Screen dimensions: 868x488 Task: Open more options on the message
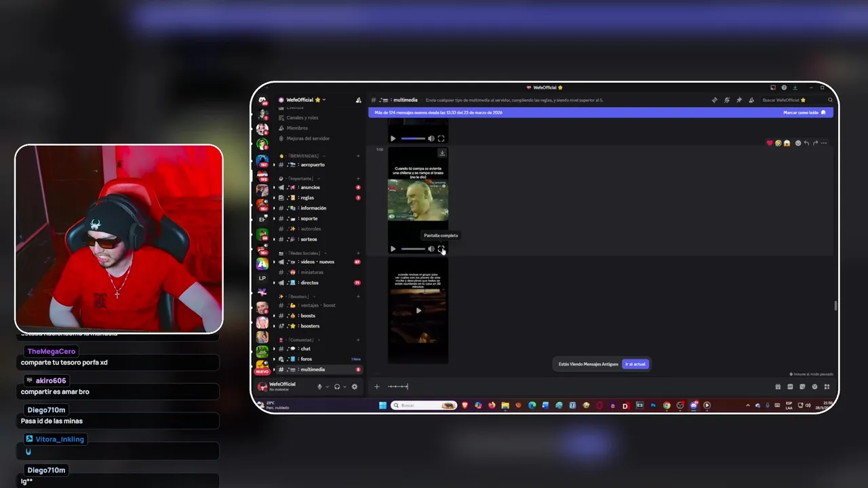point(824,143)
